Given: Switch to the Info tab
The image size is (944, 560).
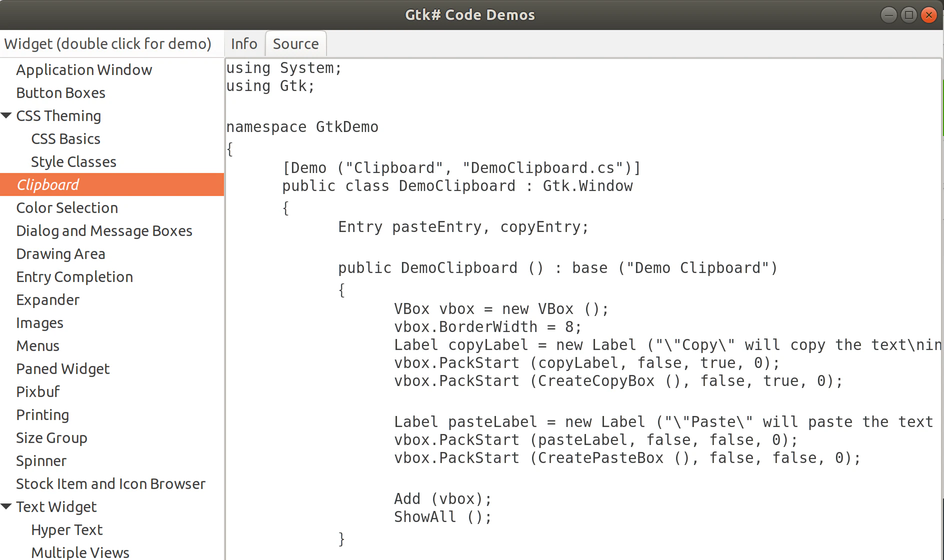Looking at the screenshot, I should [x=244, y=44].
